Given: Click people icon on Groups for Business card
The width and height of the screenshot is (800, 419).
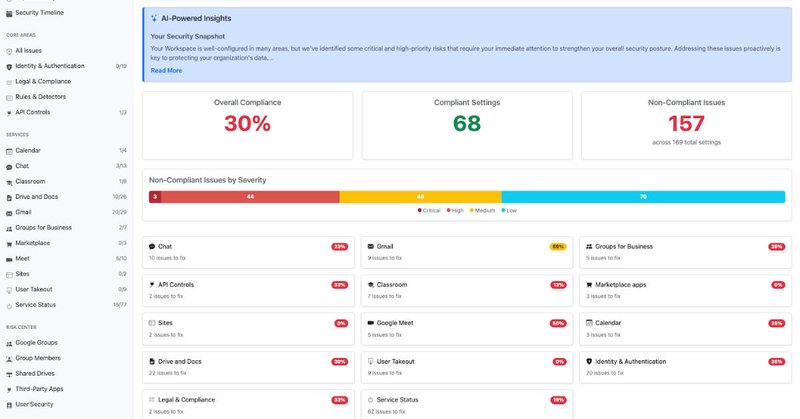Looking at the screenshot, I should pyautogui.click(x=589, y=247).
